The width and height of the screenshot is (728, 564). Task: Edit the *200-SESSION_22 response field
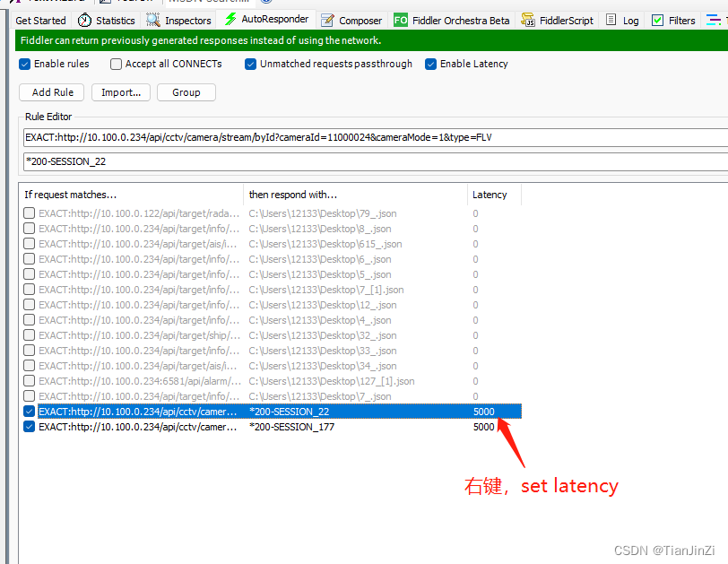pyautogui.click(x=375, y=161)
